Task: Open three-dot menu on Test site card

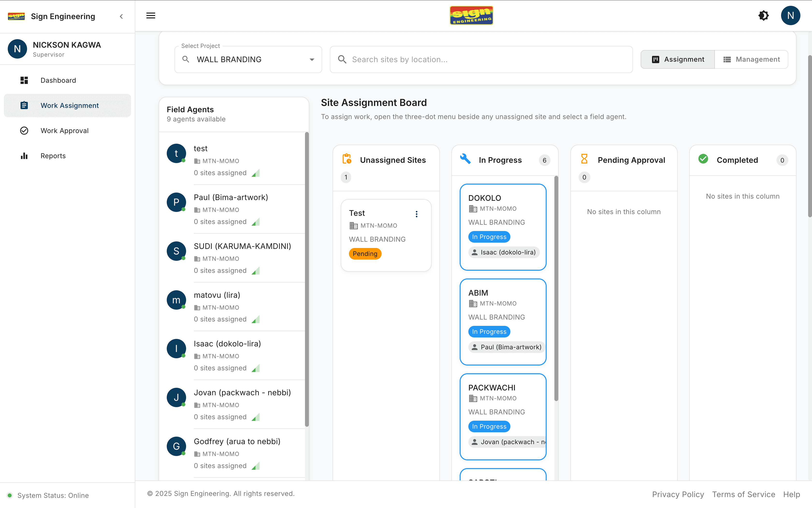Action: pos(416,214)
